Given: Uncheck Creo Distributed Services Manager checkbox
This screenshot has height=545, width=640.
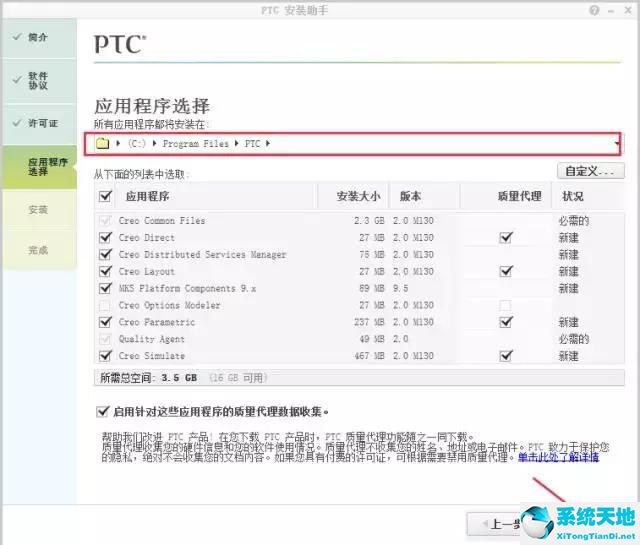Looking at the screenshot, I should [105, 254].
